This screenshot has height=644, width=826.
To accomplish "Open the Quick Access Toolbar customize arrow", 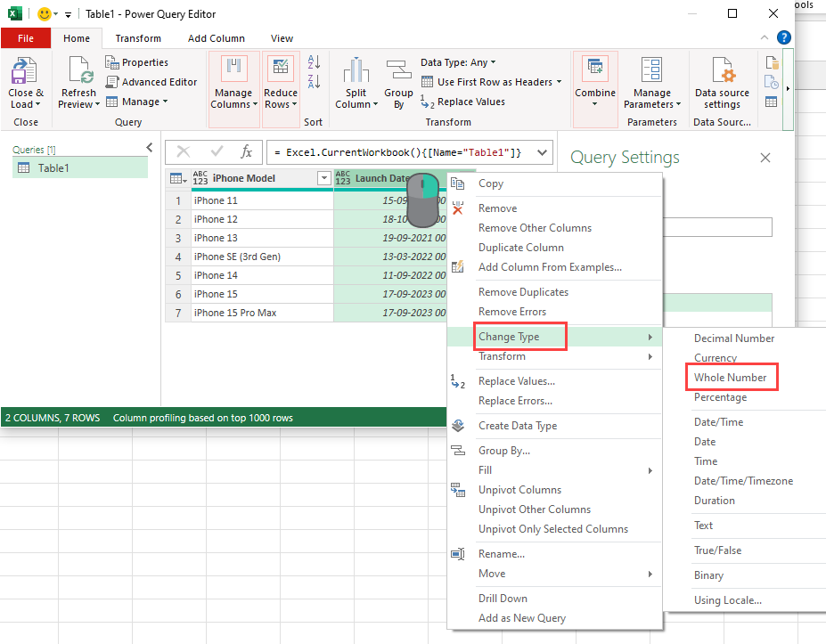I will tap(68, 15).
